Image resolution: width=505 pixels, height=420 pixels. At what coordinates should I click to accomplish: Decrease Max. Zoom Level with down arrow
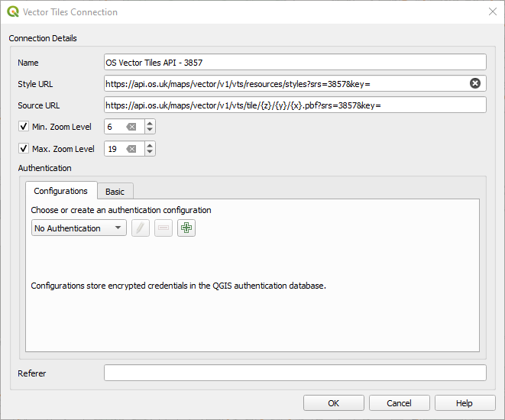[x=150, y=152]
